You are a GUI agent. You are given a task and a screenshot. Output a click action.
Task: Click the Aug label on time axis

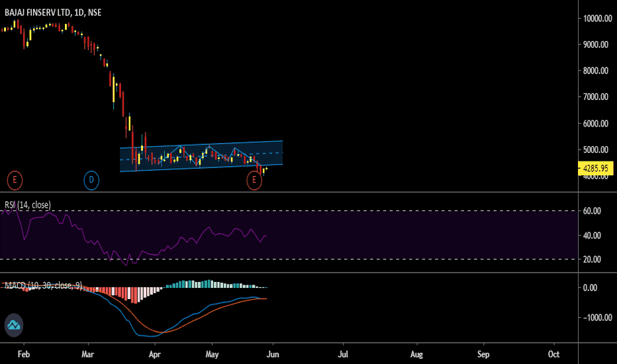click(x=416, y=354)
